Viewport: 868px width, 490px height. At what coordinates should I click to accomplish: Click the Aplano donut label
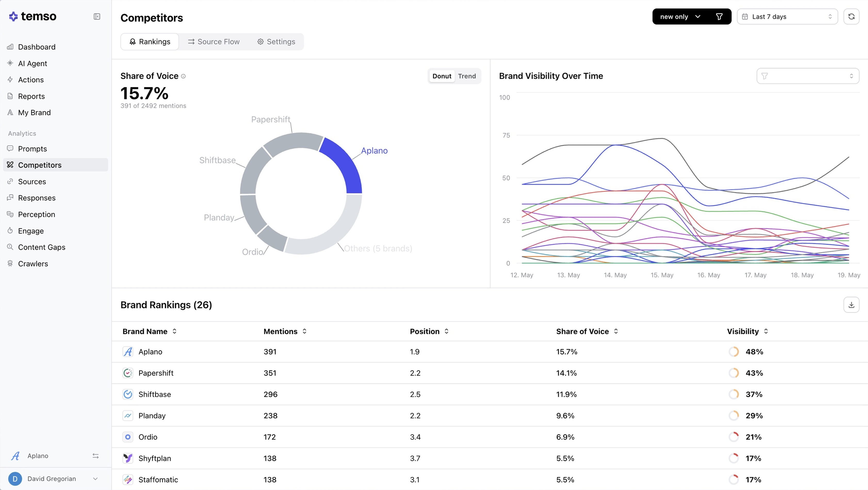click(x=374, y=151)
